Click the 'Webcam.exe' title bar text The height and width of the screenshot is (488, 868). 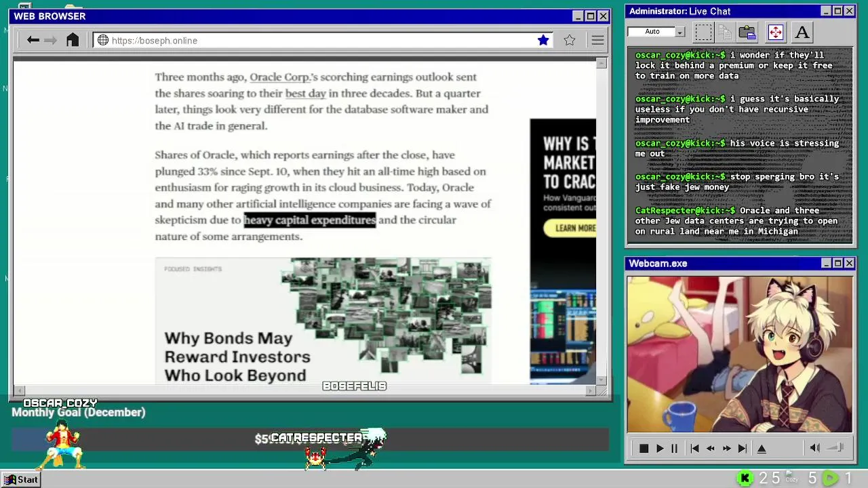(x=658, y=263)
